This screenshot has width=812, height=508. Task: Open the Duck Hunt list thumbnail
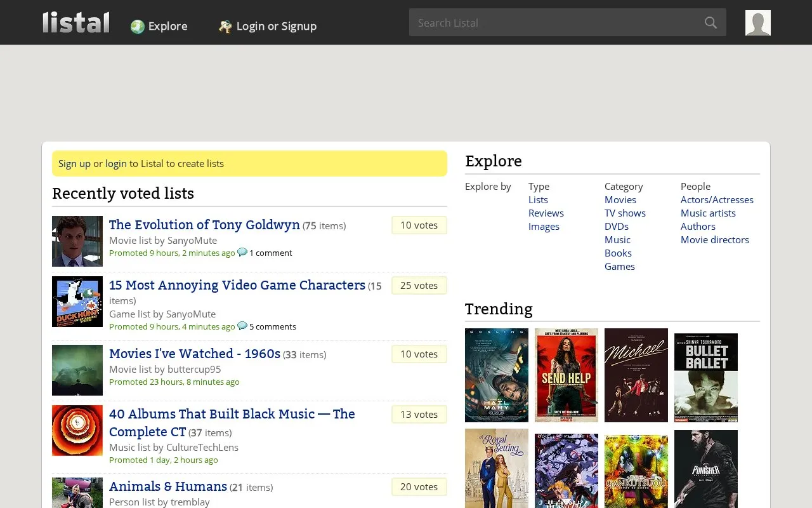[77, 302]
